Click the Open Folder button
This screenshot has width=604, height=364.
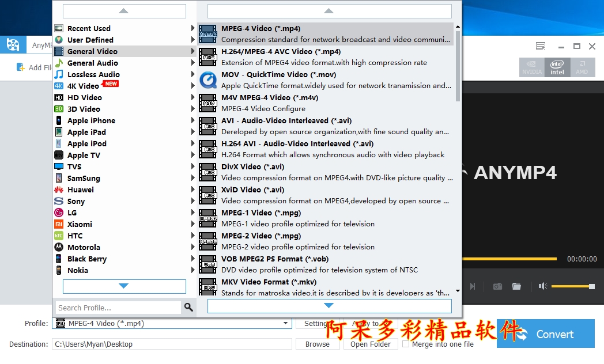[x=371, y=344]
